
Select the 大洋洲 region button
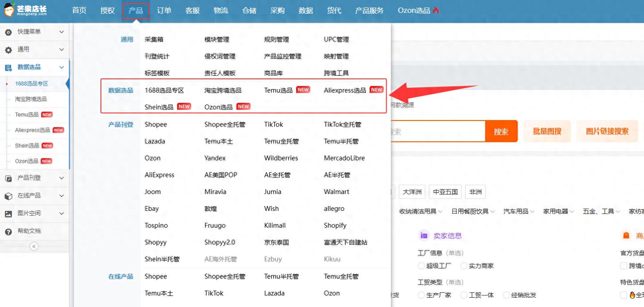tap(412, 192)
